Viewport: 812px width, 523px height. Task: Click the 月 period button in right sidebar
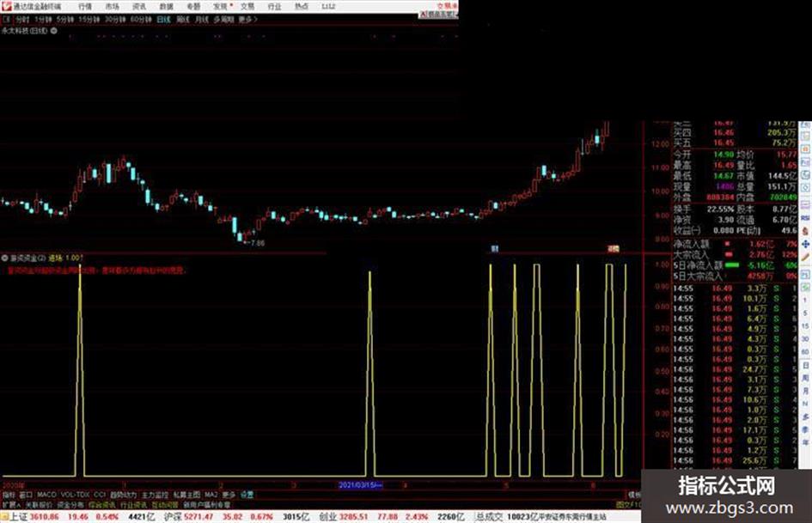[x=805, y=391]
